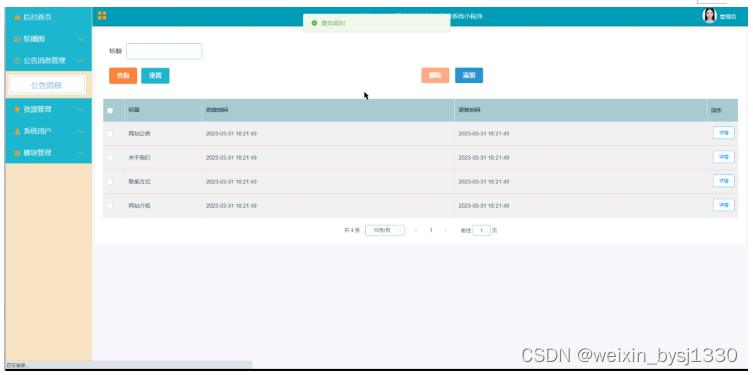Go to the previous page arrow

(x=416, y=230)
